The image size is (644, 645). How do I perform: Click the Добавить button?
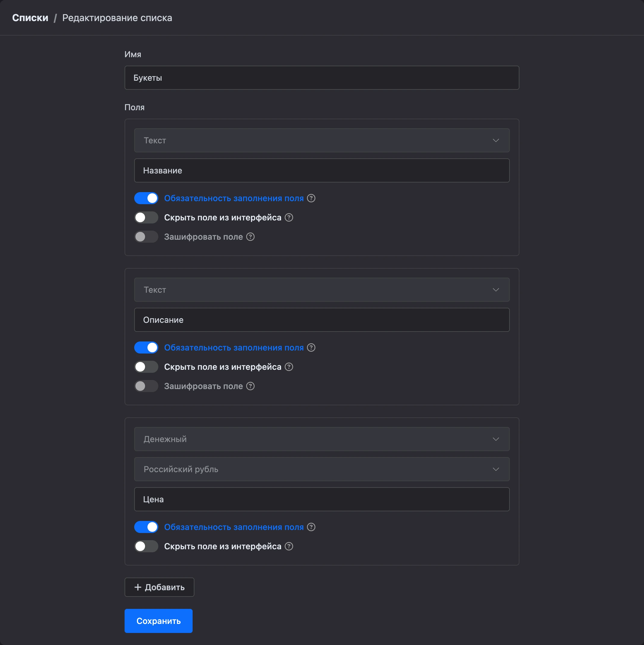159,587
